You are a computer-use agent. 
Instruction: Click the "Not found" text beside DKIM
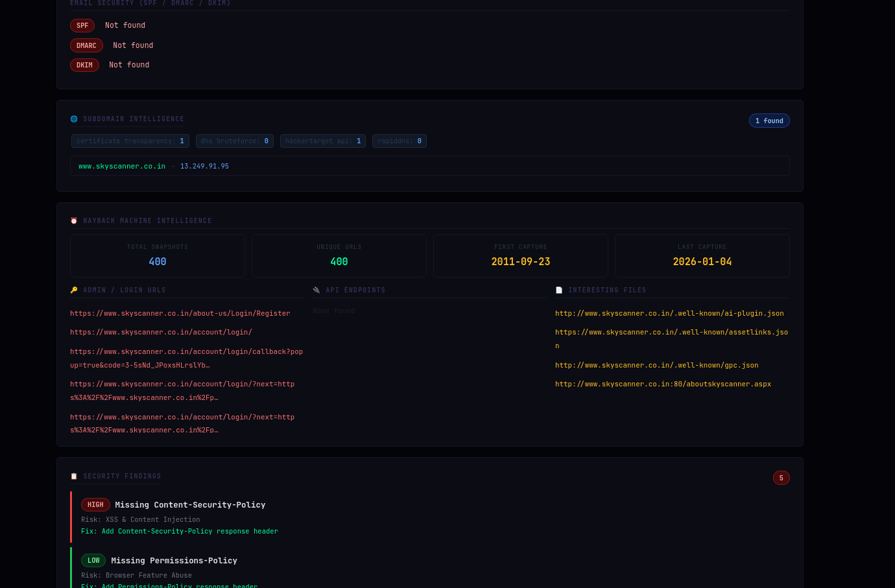point(129,65)
